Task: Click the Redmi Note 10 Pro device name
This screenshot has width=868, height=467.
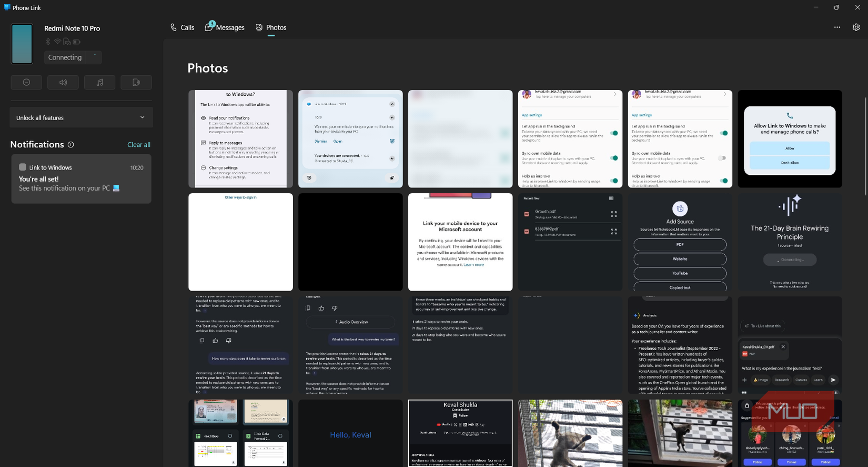Action: tap(72, 28)
